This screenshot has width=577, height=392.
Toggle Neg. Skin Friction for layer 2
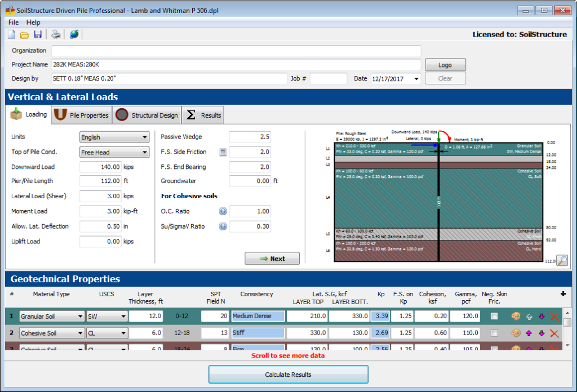494,333
